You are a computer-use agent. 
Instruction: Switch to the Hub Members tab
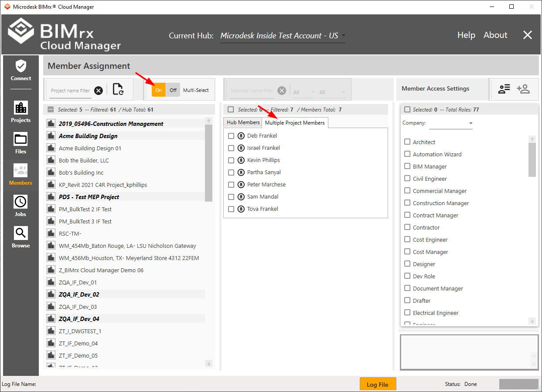tap(243, 122)
